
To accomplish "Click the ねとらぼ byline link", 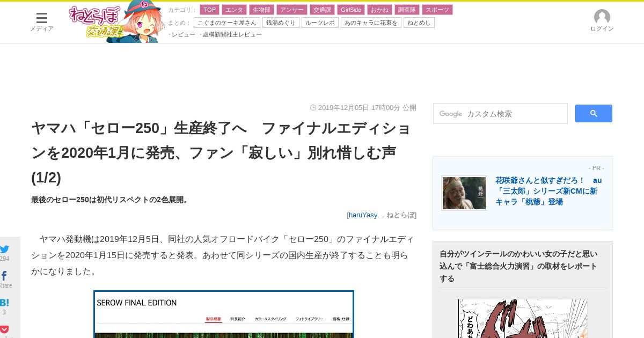I will point(400,215).
